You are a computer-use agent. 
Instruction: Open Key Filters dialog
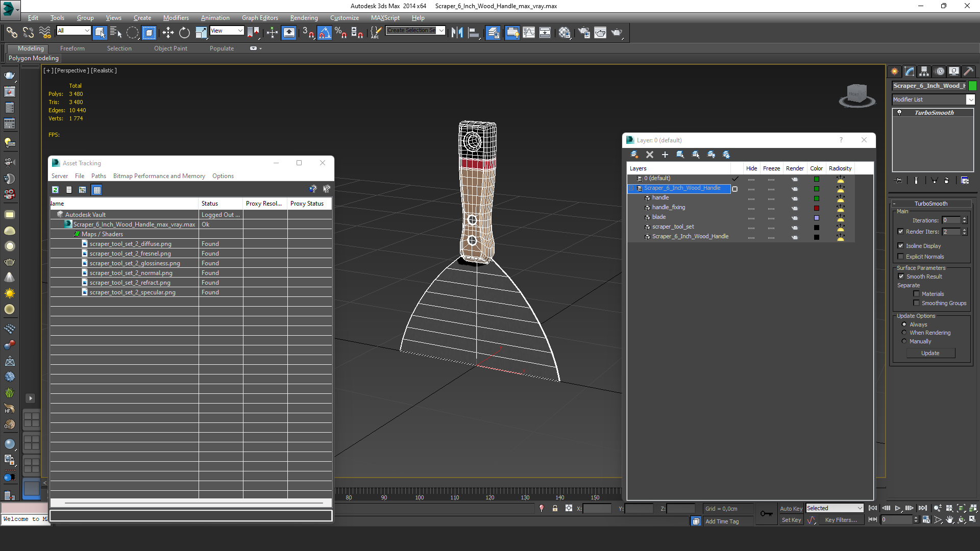(x=841, y=520)
